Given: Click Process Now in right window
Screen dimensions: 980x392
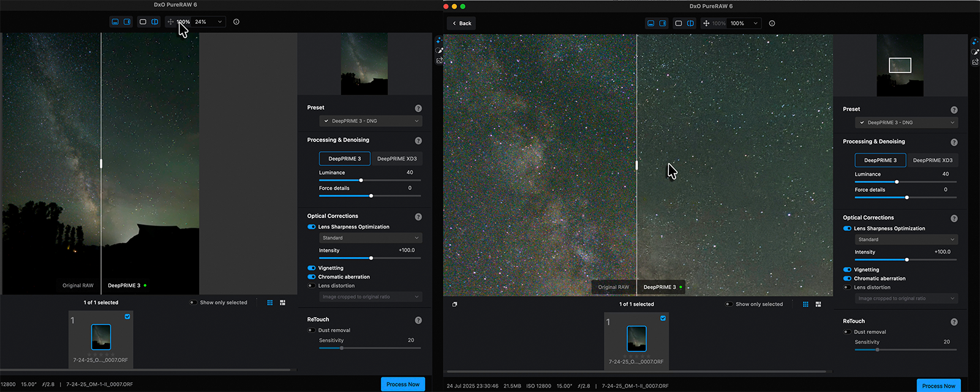Looking at the screenshot, I should (939, 385).
